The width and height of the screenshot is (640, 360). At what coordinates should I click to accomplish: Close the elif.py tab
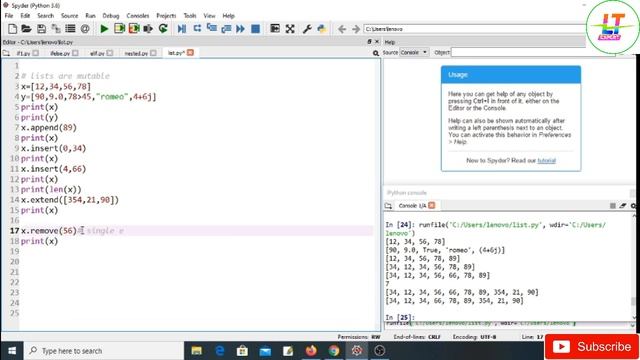pos(110,53)
